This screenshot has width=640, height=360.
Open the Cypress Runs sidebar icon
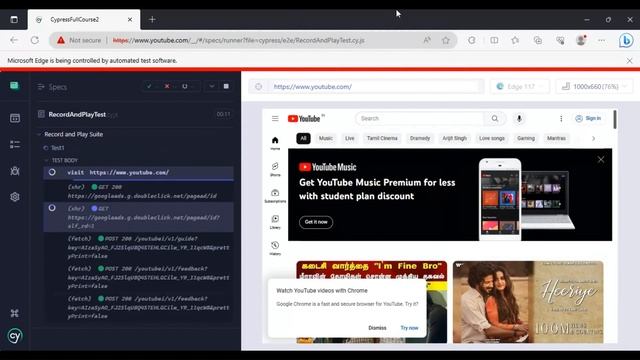pos(15,118)
